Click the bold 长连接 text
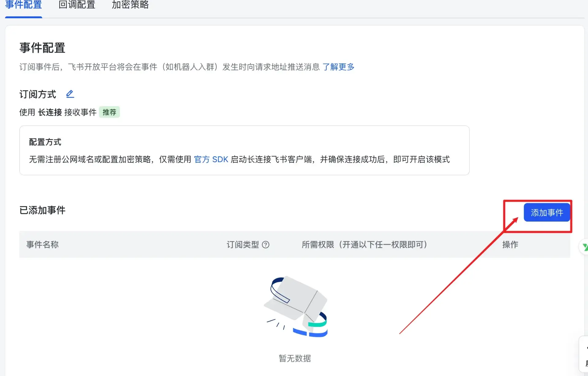Viewport: 588px width, 376px height. click(x=50, y=112)
